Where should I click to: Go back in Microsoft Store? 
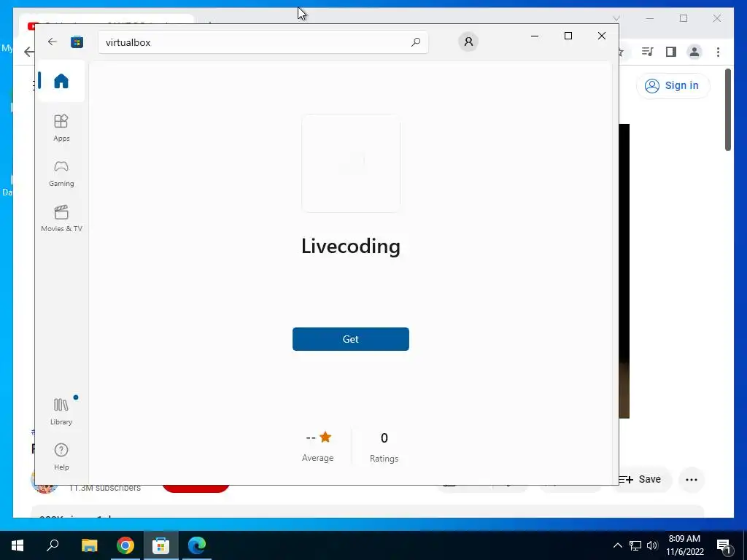(53, 42)
